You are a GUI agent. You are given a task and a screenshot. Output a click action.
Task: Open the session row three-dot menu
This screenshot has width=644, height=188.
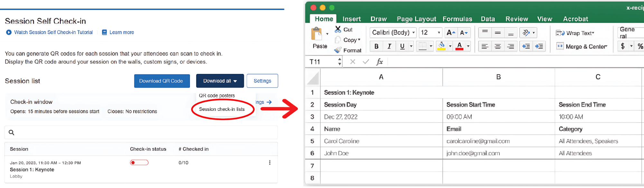click(x=270, y=163)
